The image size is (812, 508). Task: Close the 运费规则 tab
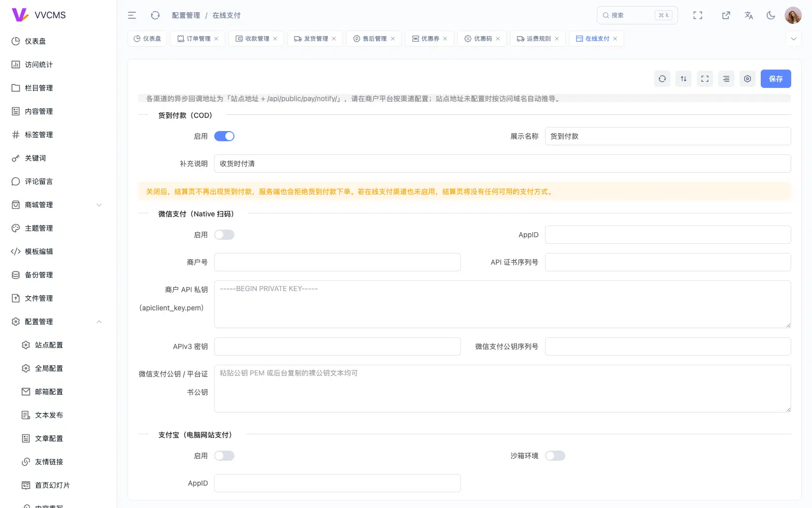[x=557, y=39]
